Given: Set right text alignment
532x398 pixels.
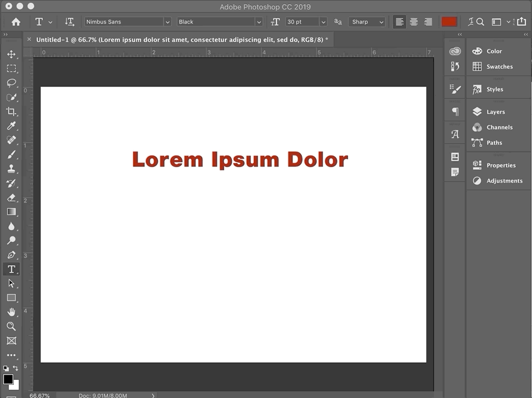Looking at the screenshot, I should (x=428, y=21).
